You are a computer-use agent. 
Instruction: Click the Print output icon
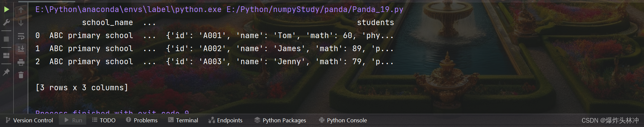21,62
